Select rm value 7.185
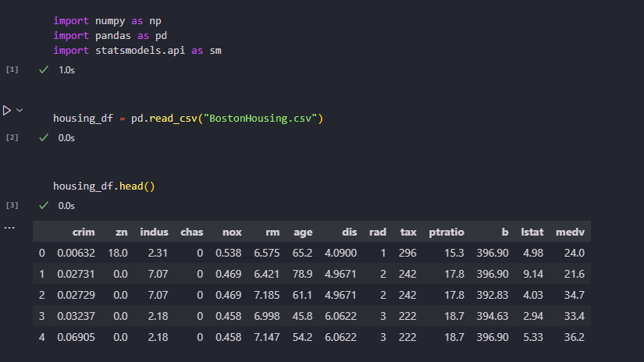644x362 pixels. (x=267, y=295)
